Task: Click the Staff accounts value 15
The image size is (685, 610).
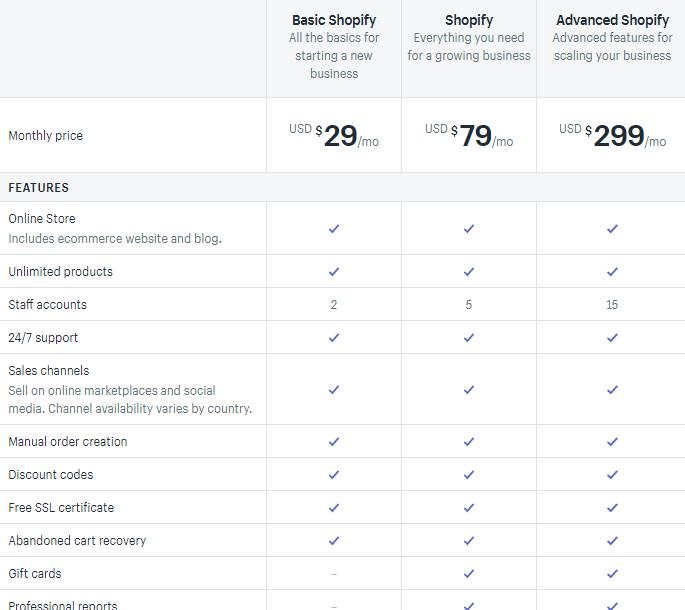Action: coord(612,305)
